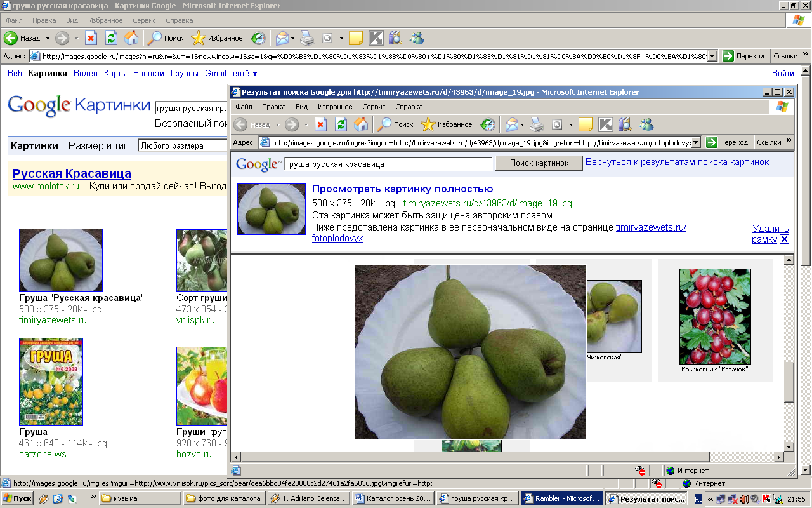Open Mail dropdown arrow in front window toolbar
812x508 pixels.
tap(522, 124)
